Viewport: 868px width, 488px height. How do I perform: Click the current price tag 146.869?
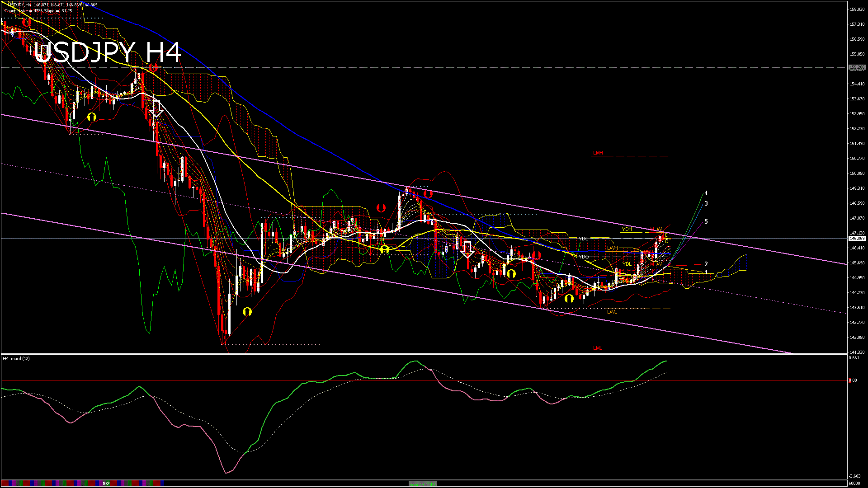point(857,238)
